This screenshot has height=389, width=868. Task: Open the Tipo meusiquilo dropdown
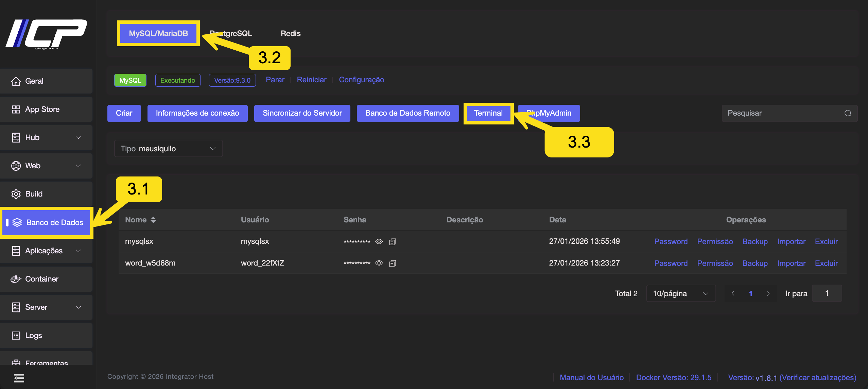[x=169, y=149]
